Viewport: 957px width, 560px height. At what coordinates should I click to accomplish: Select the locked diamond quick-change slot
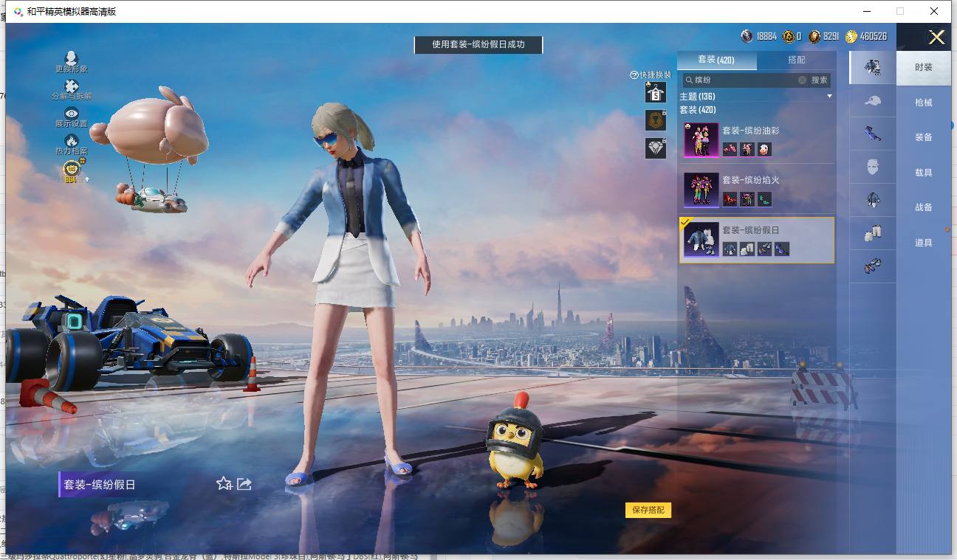coord(655,148)
